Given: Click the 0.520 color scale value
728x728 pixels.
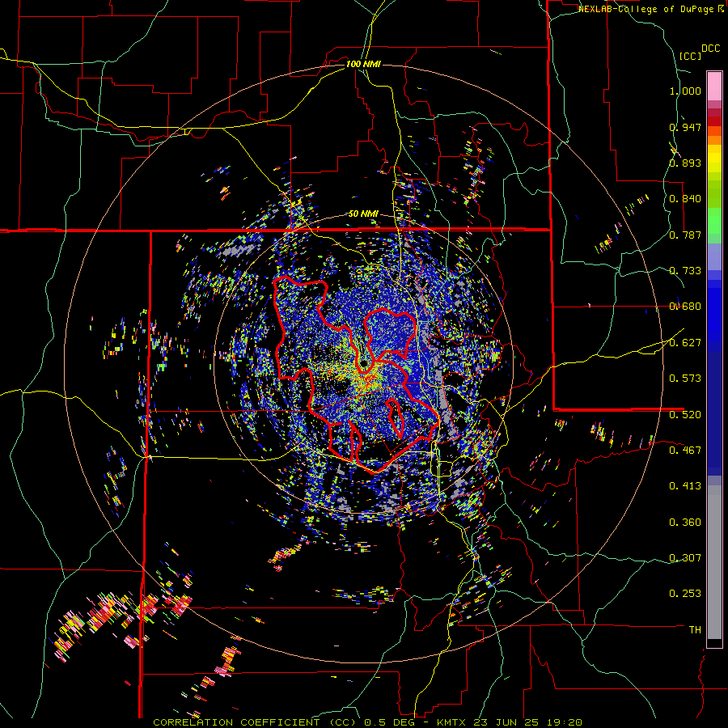Looking at the screenshot, I should 685,415.
